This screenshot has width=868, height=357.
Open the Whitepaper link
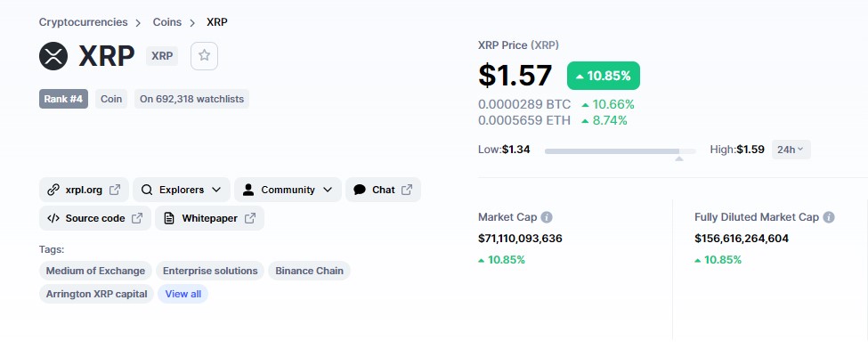click(210, 218)
